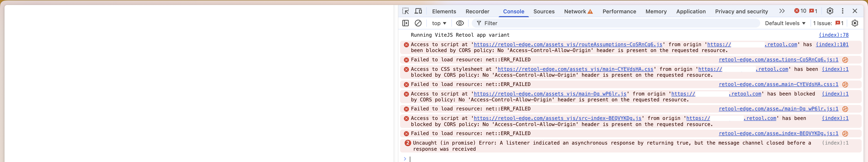The height and width of the screenshot is (162, 868).
Task: Close the DevTools panel
Action: 855,11
